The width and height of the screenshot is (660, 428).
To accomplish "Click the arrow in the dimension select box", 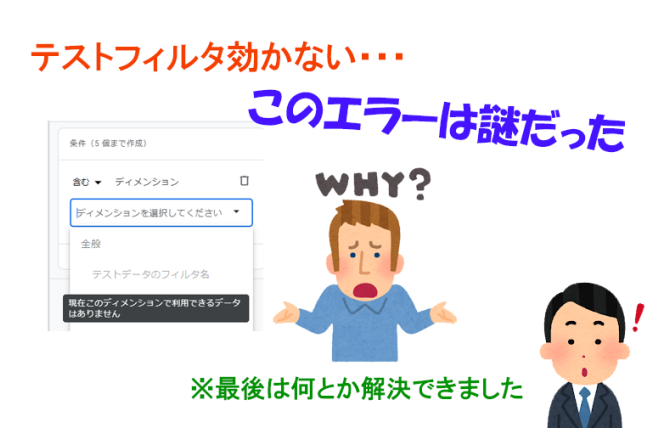I will (236, 212).
